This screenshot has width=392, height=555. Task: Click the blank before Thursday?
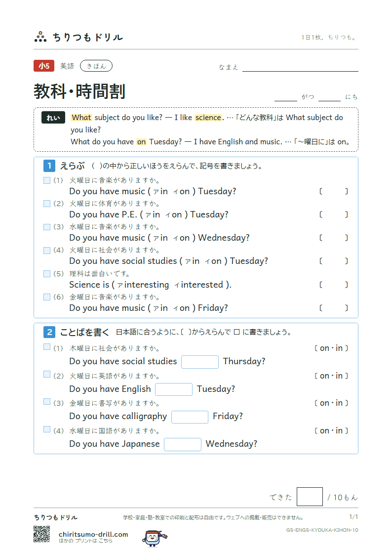pyautogui.click(x=200, y=362)
